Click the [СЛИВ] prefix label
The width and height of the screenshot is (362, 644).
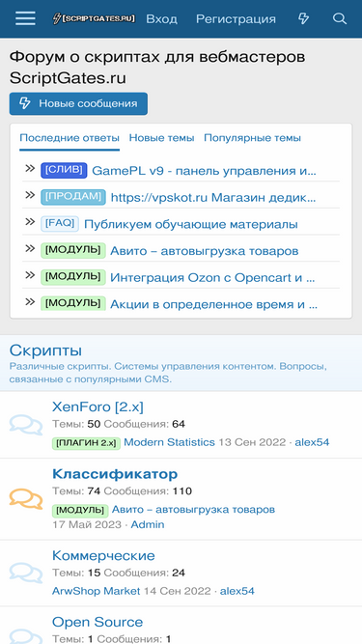[64, 171]
